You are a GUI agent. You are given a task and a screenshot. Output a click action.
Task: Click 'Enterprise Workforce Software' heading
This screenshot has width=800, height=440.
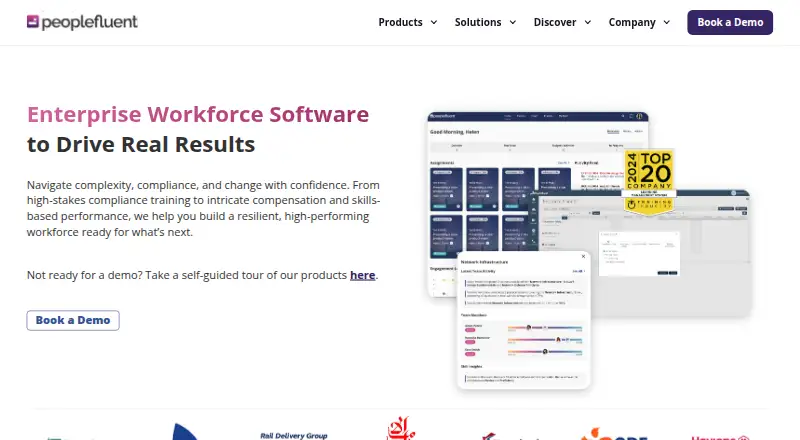point(198,114)
